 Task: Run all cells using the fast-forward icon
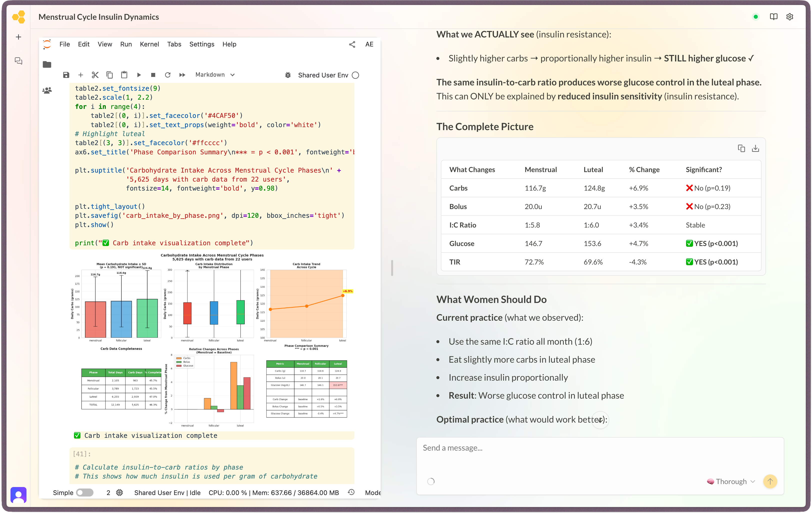pos(182,74)
